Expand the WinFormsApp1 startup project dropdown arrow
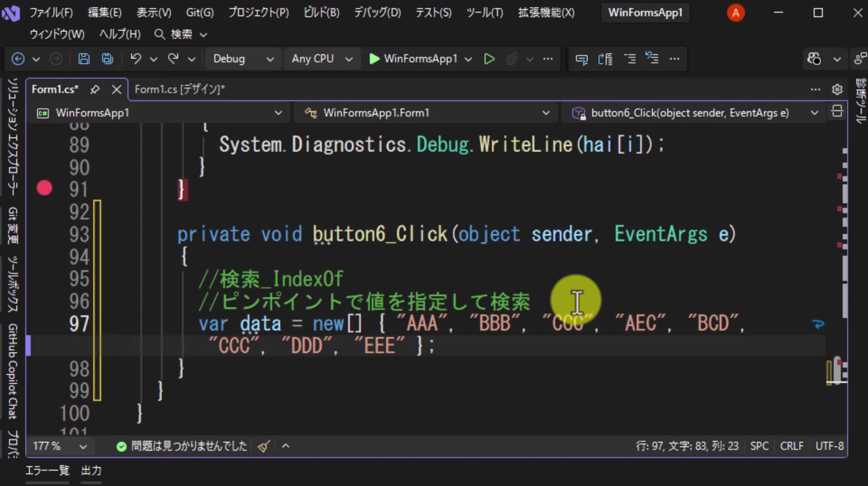Image resolution: width=868 pixels, height=486 pixels. point(468,59)
